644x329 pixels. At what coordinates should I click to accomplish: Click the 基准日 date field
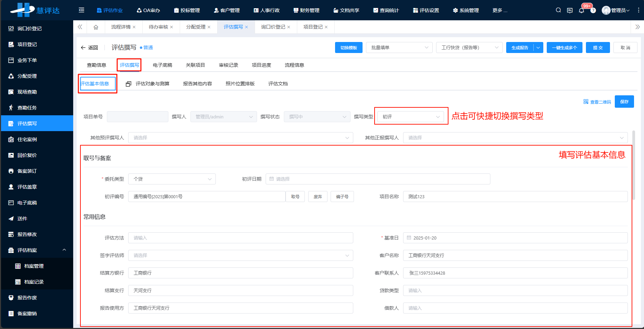coord(515,238)
